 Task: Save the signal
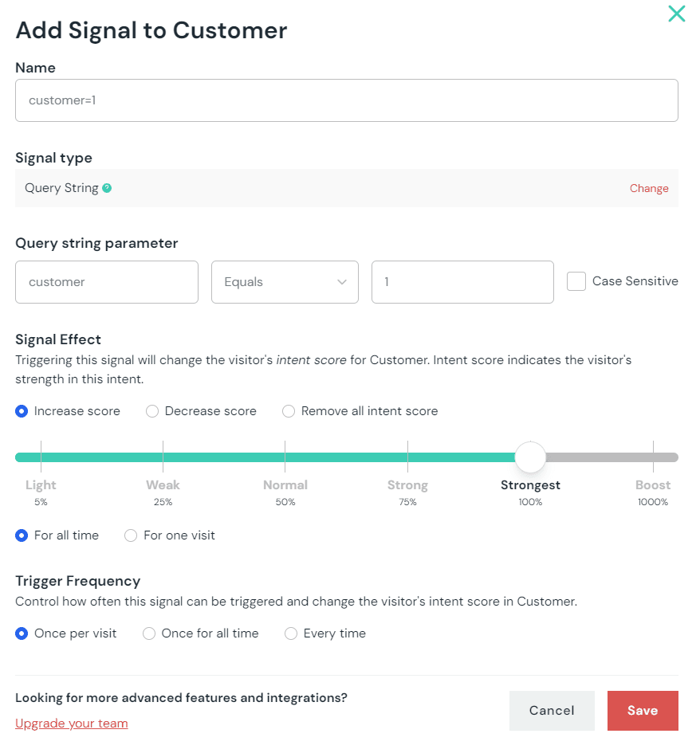pos(642,711)
